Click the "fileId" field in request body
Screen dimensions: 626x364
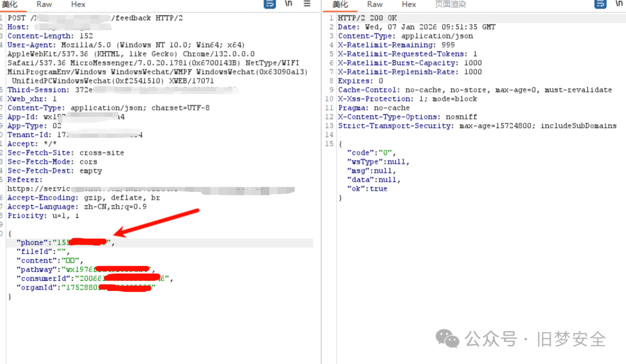[43, 252]
